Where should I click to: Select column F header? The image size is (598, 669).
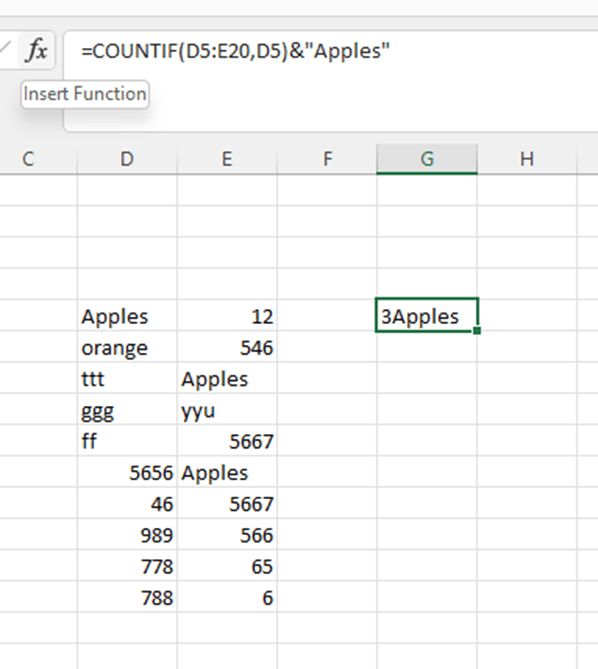(x=327, y=159)
